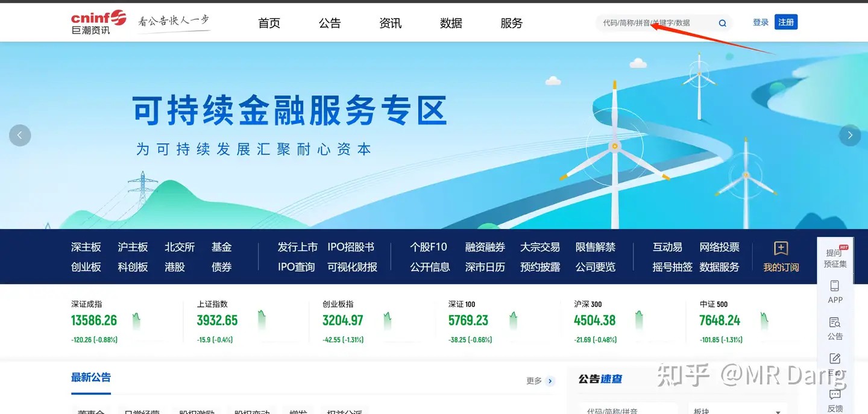The width and height of the screenshot is (868, 414).
Task: Switch to the 资讯 navigation item
Action: pos(390,23)
